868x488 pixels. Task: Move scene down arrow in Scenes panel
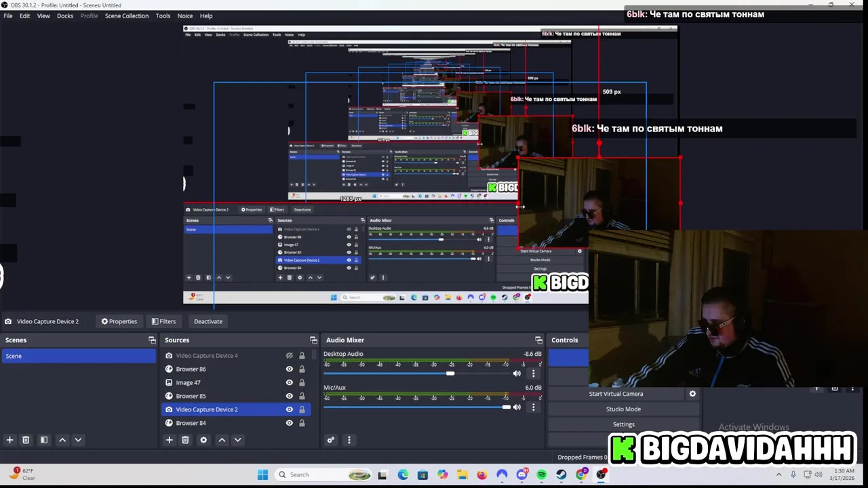point(78,440)
